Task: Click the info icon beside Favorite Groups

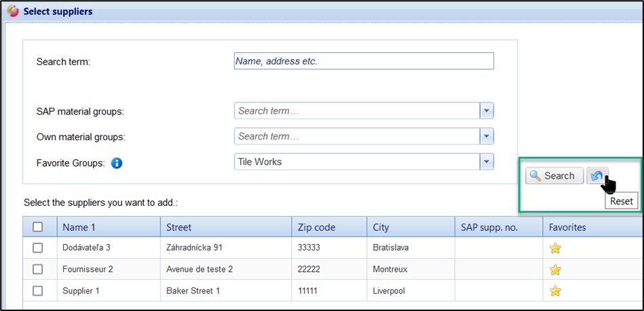Action: click(x=116, y=163)
